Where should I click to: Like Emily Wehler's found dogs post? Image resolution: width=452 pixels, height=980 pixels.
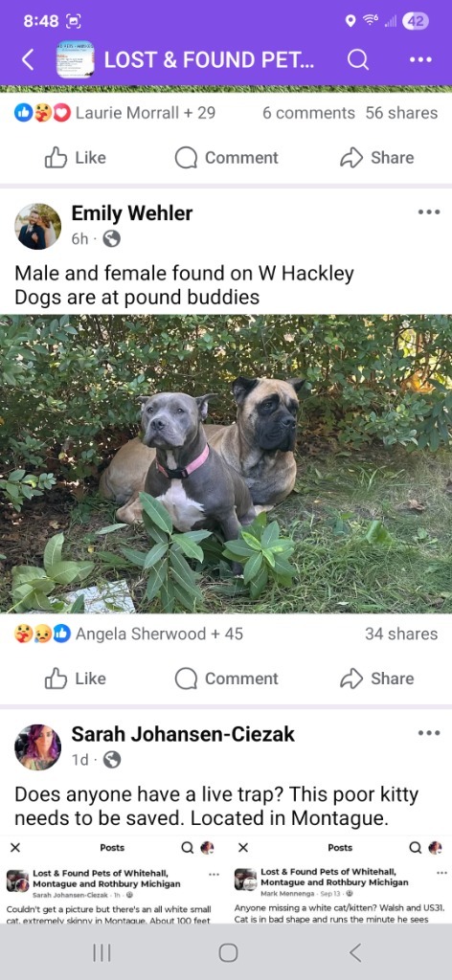(75, 679)
